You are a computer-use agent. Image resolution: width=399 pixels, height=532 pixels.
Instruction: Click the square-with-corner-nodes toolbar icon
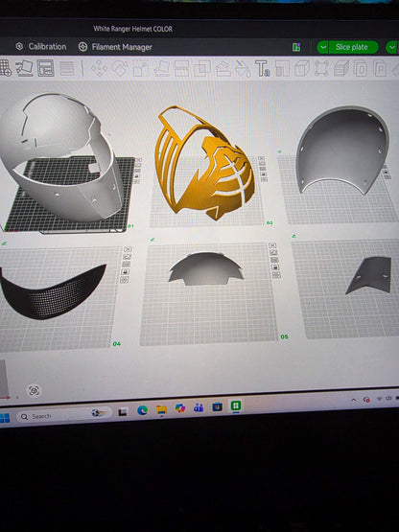tap(321, 68)
